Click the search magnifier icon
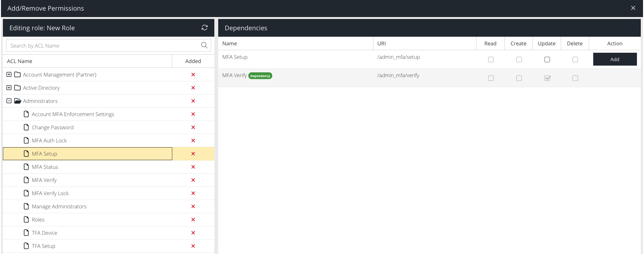The height and width of the screenshot is (254, 644). (x=204, y=45)
